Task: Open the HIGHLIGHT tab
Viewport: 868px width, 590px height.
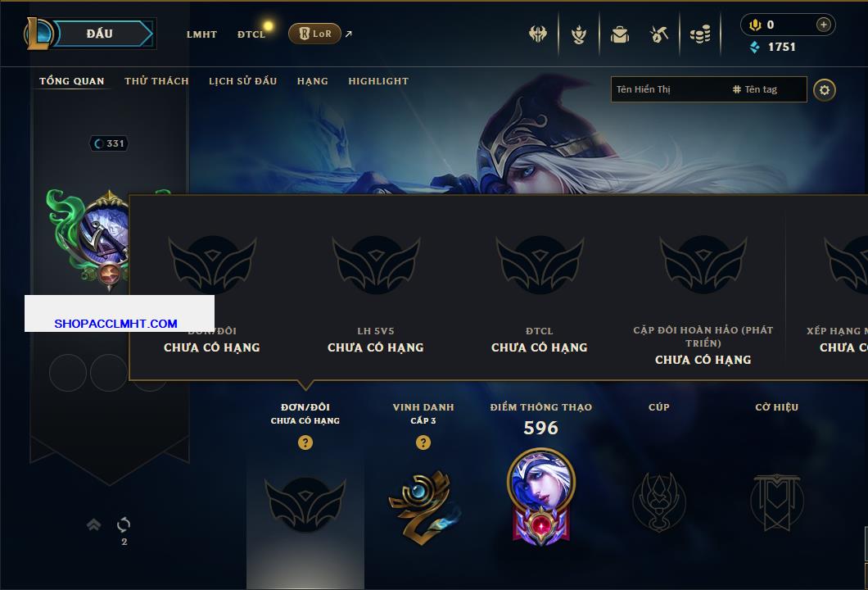Action: click(378, 81)
